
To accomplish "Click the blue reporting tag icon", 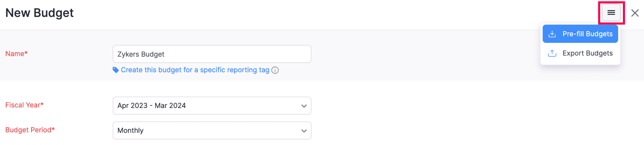I will click(x=116, y=70).
